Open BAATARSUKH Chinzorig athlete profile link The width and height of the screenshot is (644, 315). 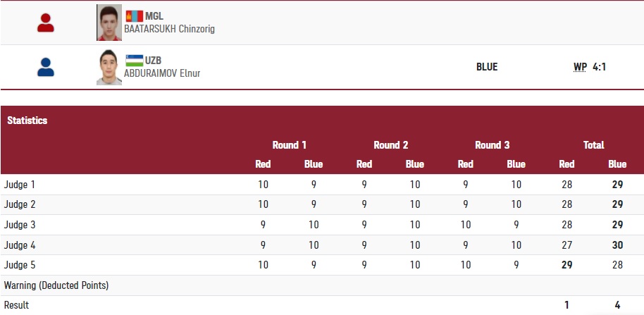(x=170, y=29)
